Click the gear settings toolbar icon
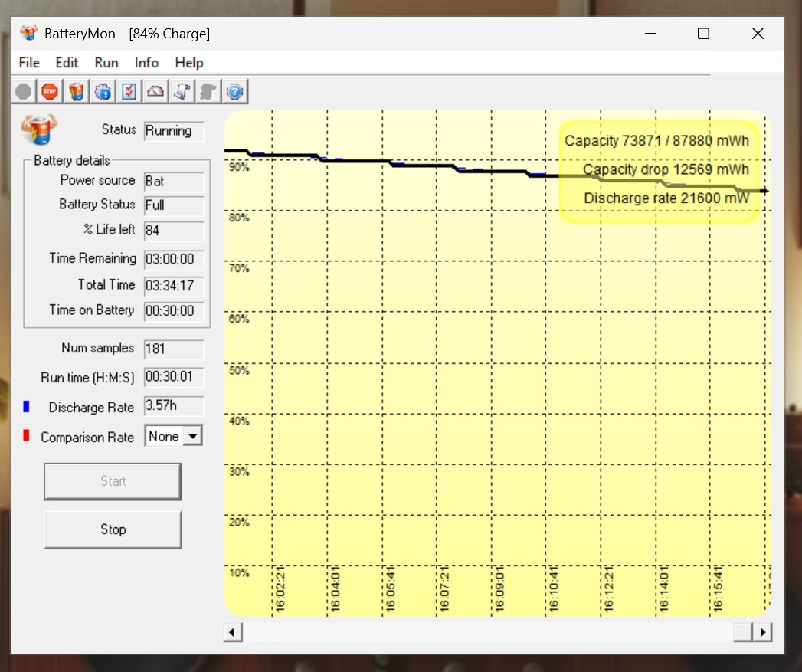 pos(103,92)
